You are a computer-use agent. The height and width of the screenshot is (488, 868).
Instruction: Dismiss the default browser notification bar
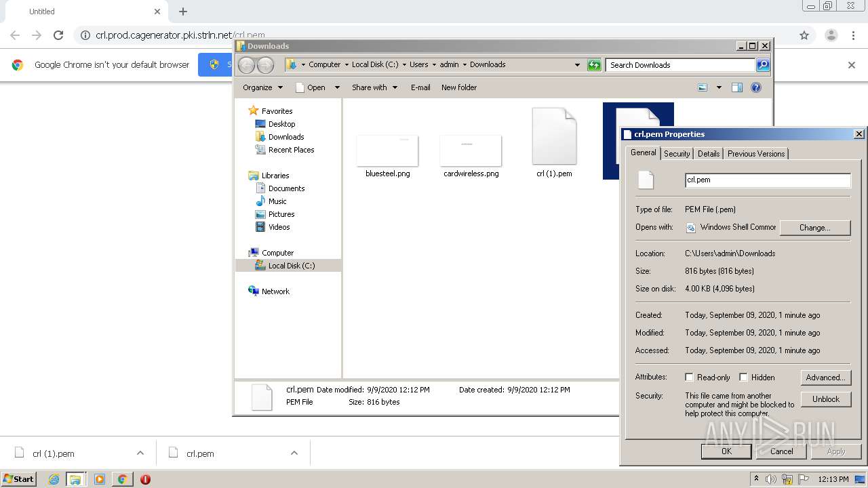pyautogui.click(x=852, y=65)
